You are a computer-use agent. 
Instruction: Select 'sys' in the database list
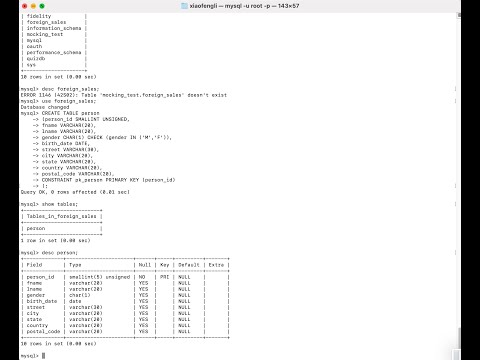pos(31,65)
